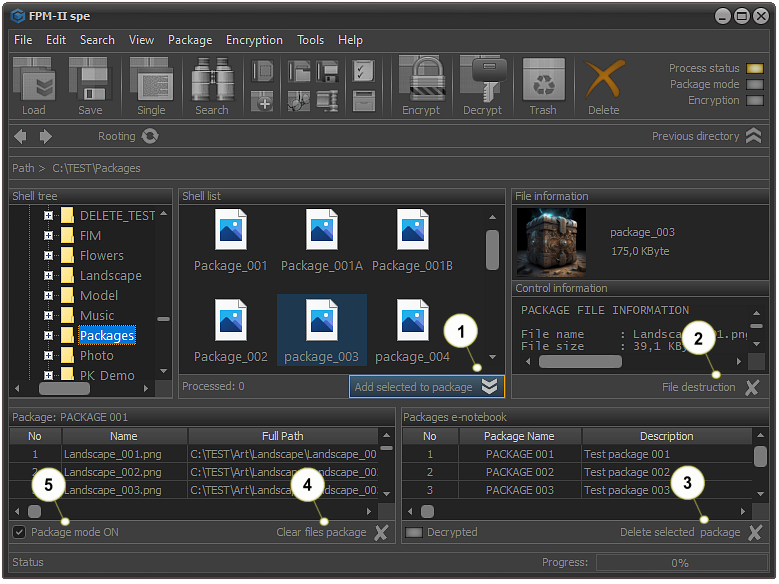Select the Landscape_001.png row

[194, 454]
